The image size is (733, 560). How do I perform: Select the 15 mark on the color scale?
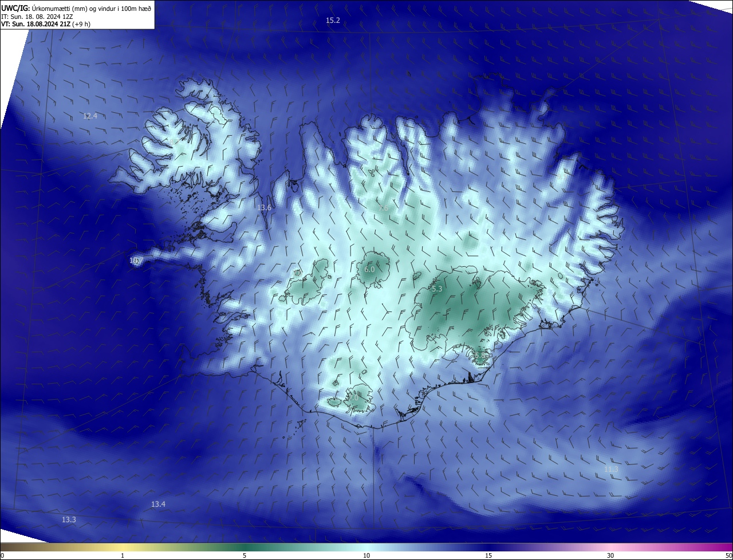click(488, 555)
